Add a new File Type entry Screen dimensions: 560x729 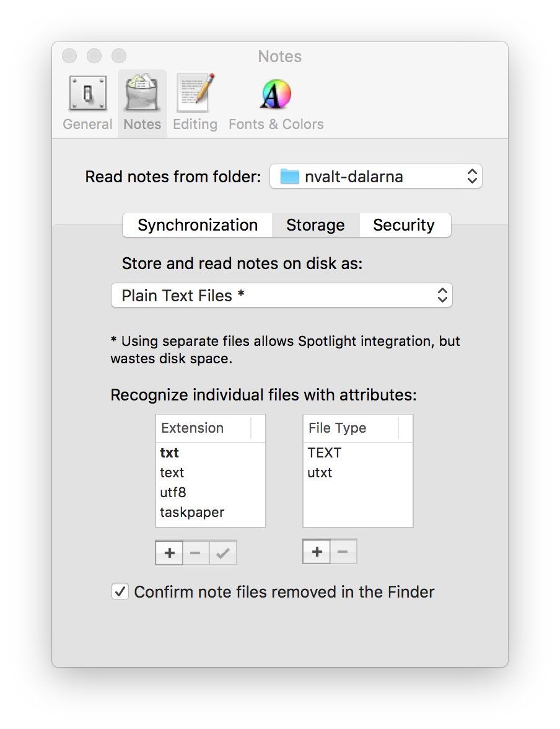tap(317, 552)
